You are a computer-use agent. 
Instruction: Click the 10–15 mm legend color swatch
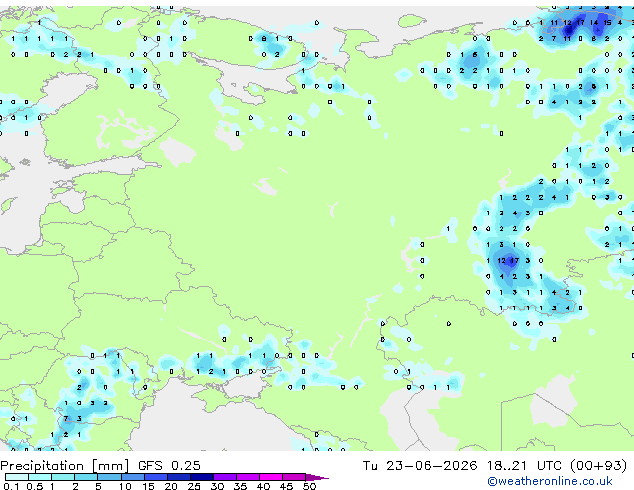tap(133, 477)
